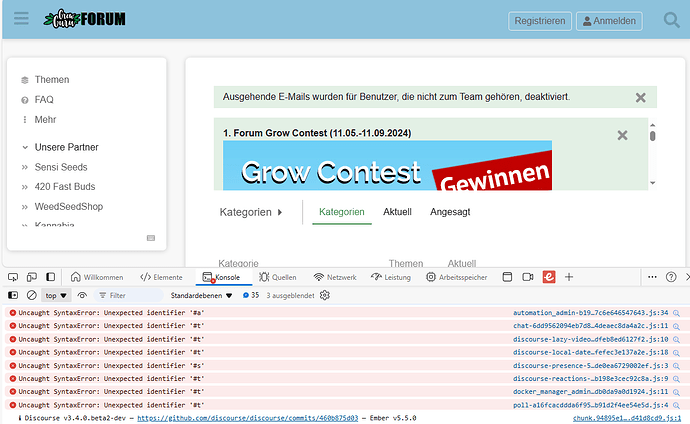Screen dimensions: 690x424
Task: Open discourse-presence js:3 source link
Action: tap(591, 366)
